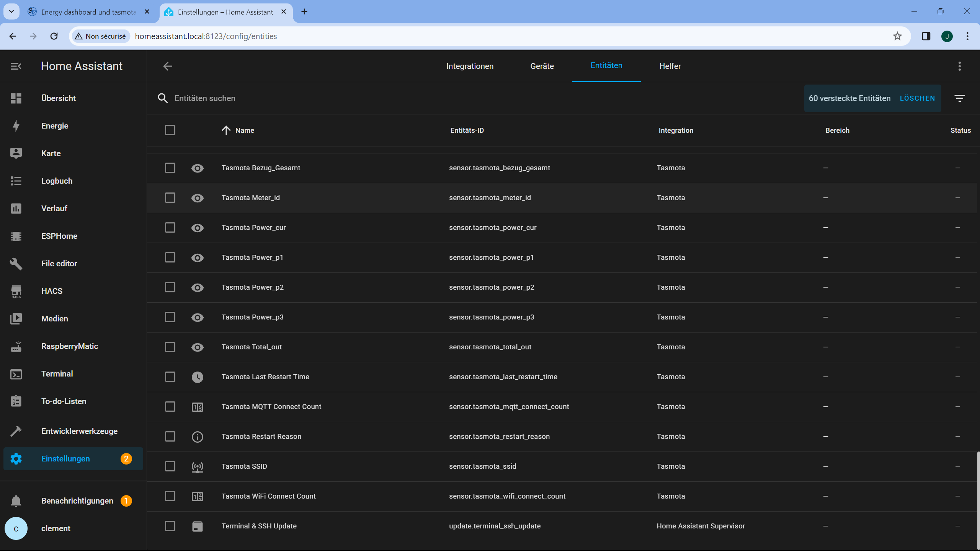Image resolution: width=980 pixels, height=551 pixels.
Task: Click the clock icon of Tasmota Last Restart Time
Action: 198,377
